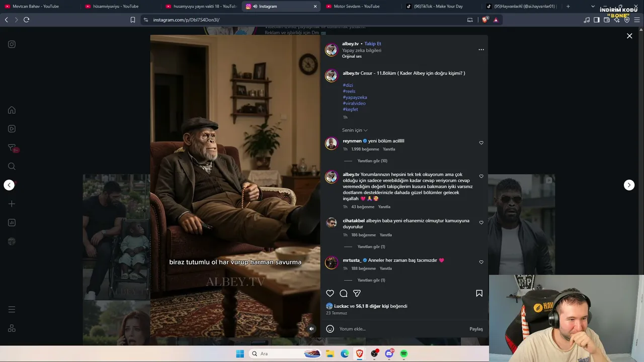Viewport: 644px width, 362px height.
Task: Close the post viewer
Action: [629, 36]
